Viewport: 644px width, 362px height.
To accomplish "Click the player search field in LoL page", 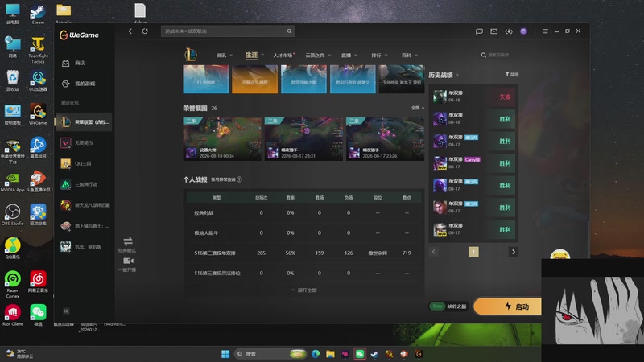I will pyautogui.click(x=498, y=55).
